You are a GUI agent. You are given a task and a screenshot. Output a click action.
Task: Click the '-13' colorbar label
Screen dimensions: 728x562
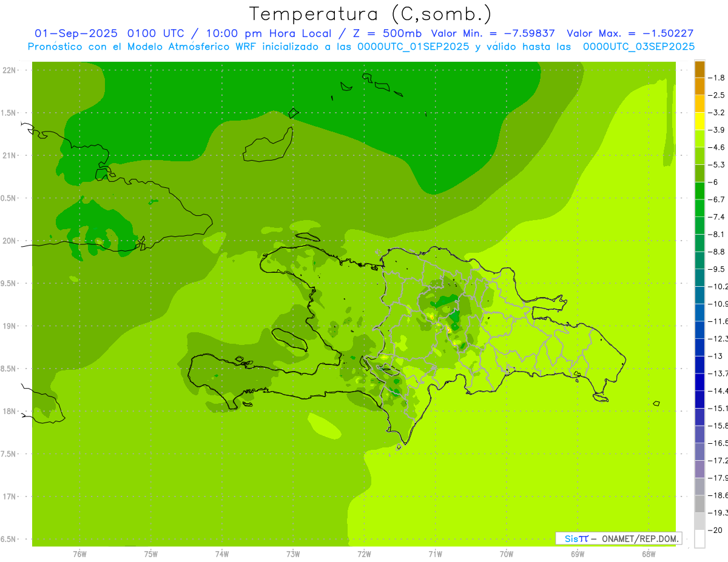[716, 356]
